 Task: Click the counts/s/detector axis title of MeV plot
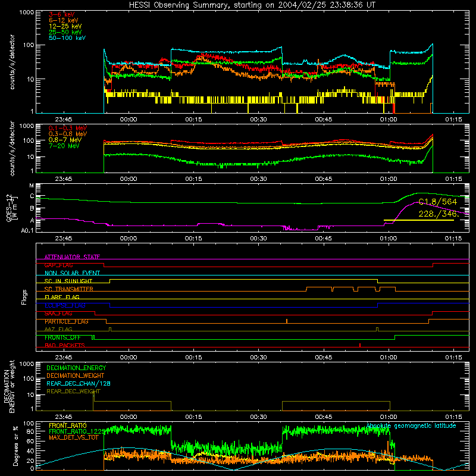[x=12, y=148]
